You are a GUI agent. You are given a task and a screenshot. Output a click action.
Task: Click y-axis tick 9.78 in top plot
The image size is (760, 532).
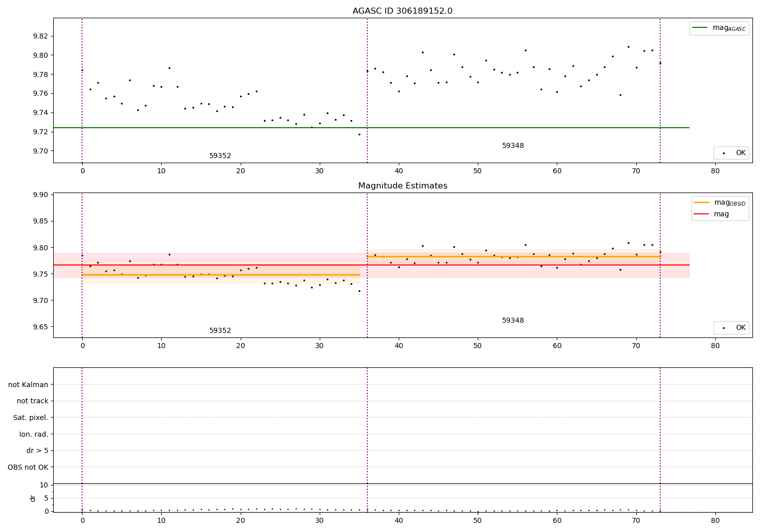tap(41, 74)
